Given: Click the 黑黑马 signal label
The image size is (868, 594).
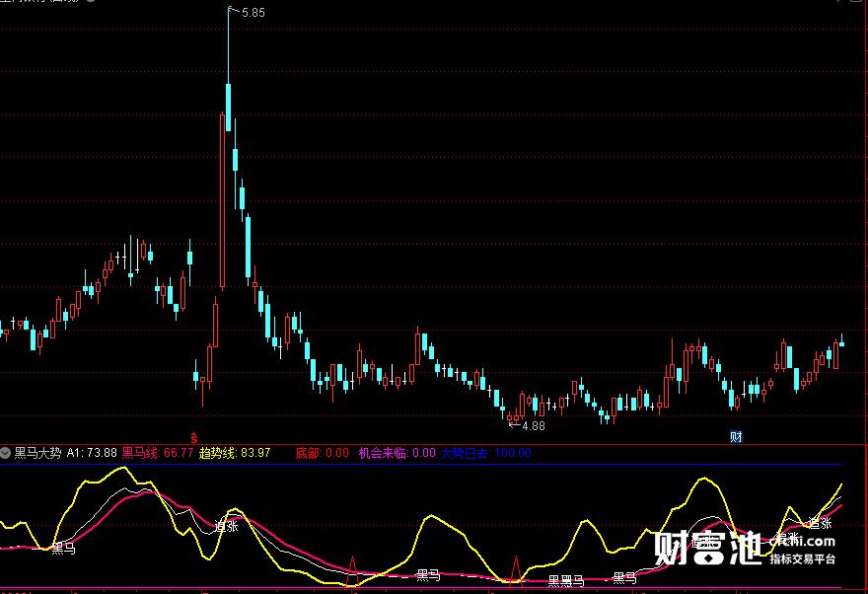Looking at the screenshot, I should [566, 581].
